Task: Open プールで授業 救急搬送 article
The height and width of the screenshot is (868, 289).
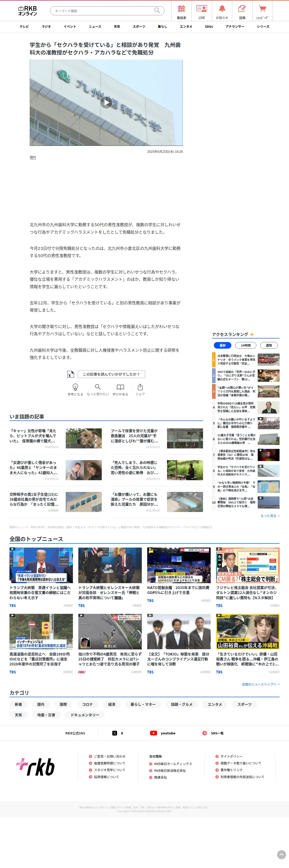Action: 157,438
